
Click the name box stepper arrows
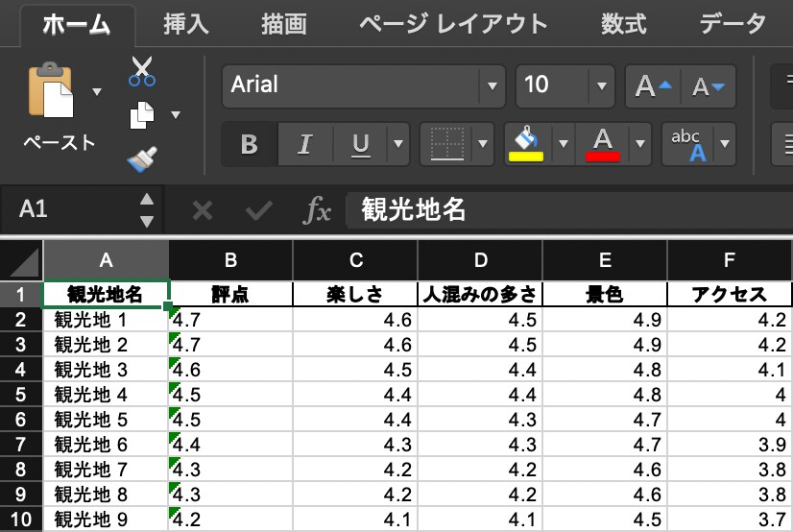pos(147,210)
